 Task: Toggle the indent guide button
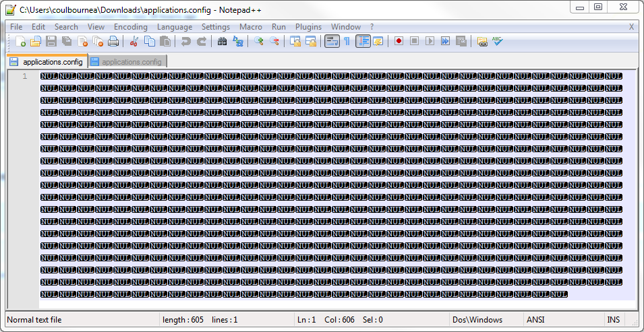[x=363, y=41]
